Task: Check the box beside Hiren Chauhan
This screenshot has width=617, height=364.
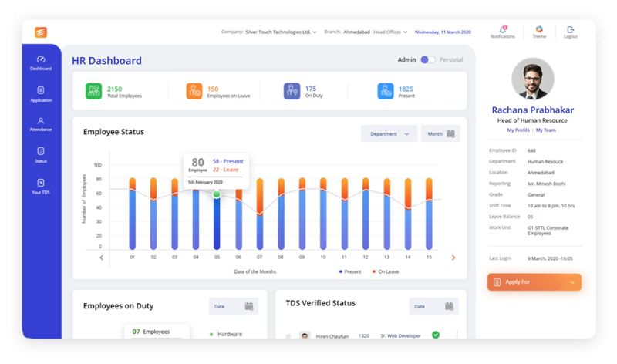Action: tap(288, 336)
